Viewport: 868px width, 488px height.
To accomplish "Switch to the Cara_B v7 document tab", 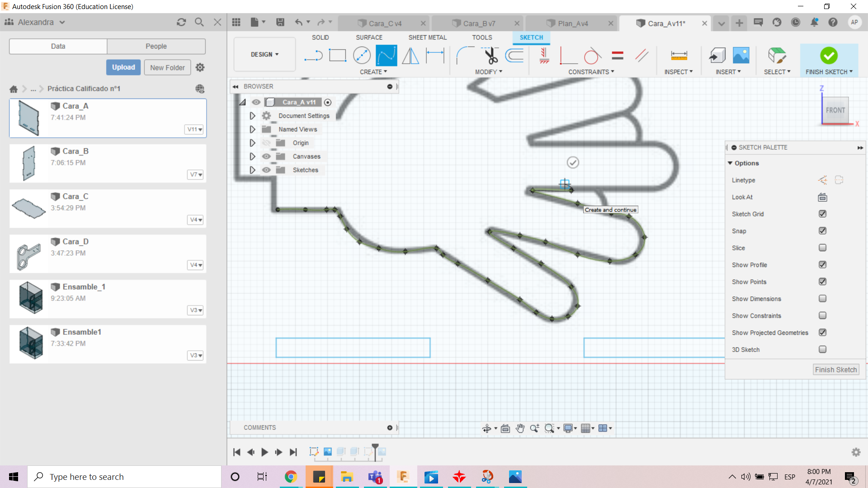I will (x=479, y=23).
